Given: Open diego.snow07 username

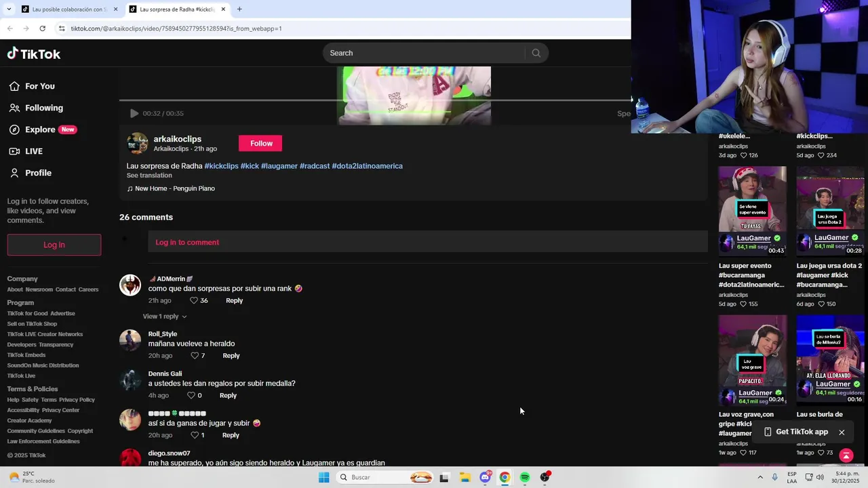Looking at the screenshot, I should coord(169,453).
